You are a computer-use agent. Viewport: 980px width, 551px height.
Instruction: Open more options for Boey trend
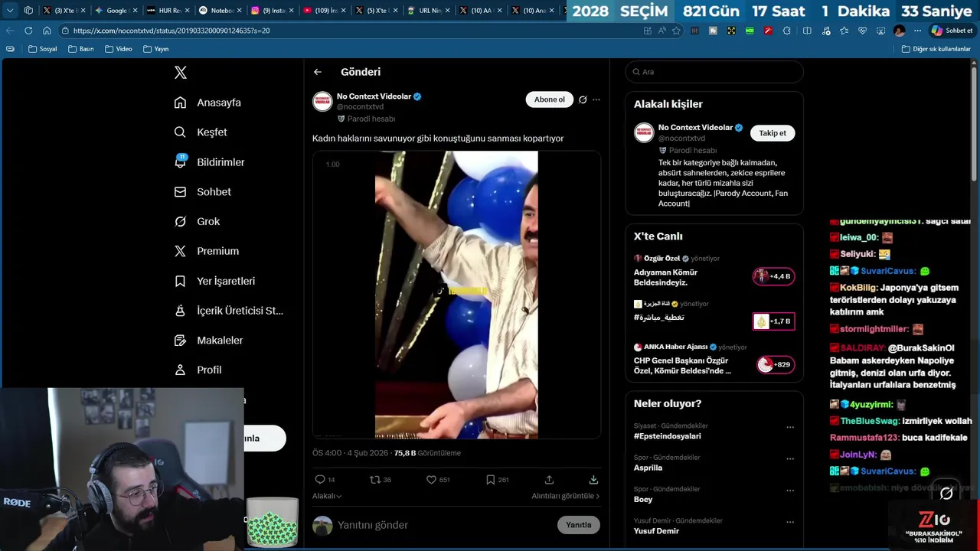(x=790, y=491)
